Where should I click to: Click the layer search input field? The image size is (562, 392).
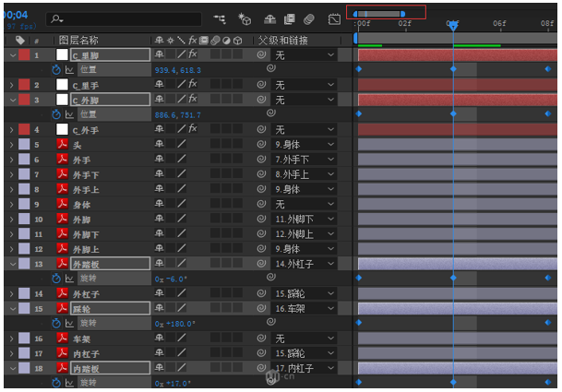[x=124, y=19]
